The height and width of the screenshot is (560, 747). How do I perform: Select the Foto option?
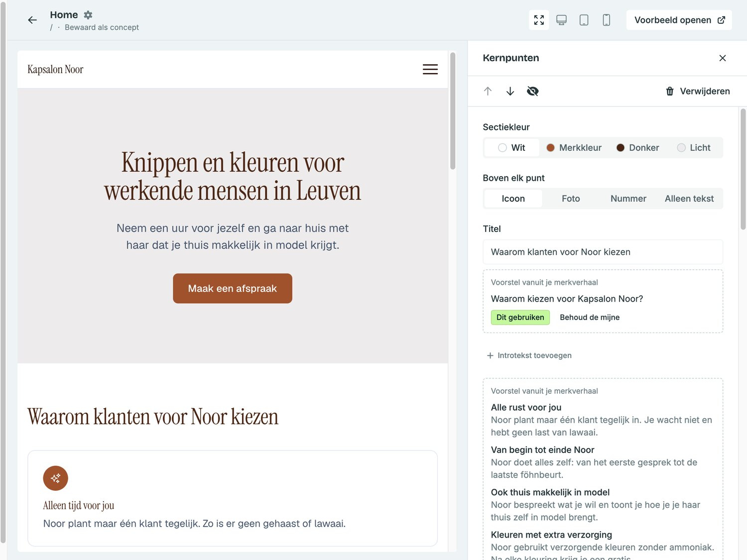571,199
